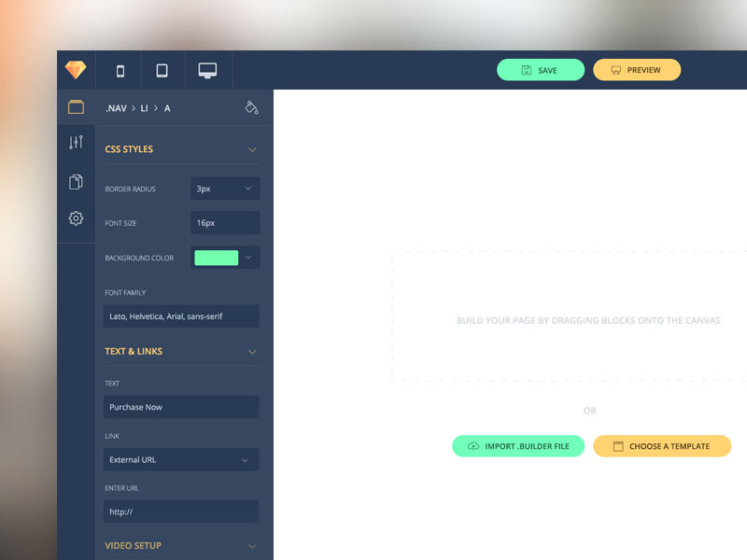Image resolution: width=747 pixels, height=560 pixels.
Task: Select the LI breadcrumb item
Action: (x=145, y=107)
